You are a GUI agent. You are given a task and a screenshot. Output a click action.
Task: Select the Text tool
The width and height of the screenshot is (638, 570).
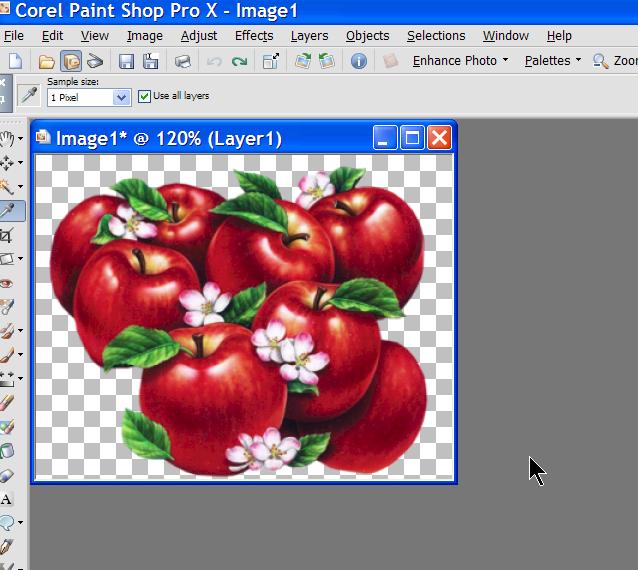coord(7,499)
